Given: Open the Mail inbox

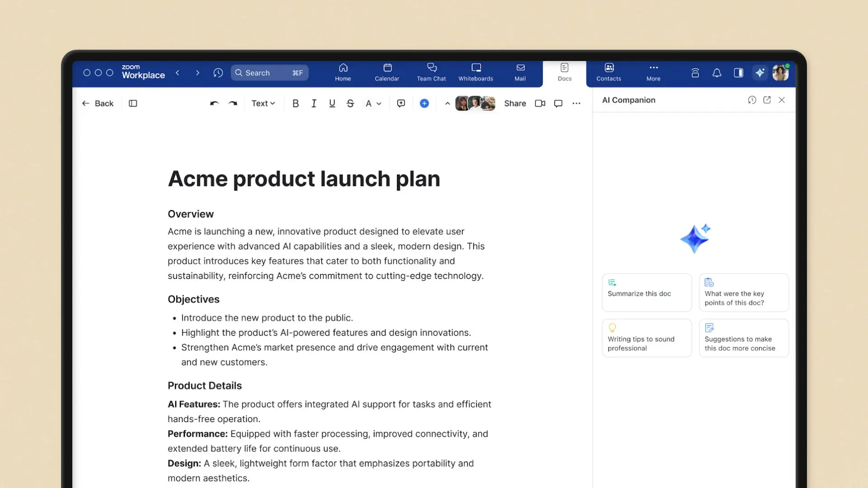Looking at the screenshot, I should pos(520,72).
